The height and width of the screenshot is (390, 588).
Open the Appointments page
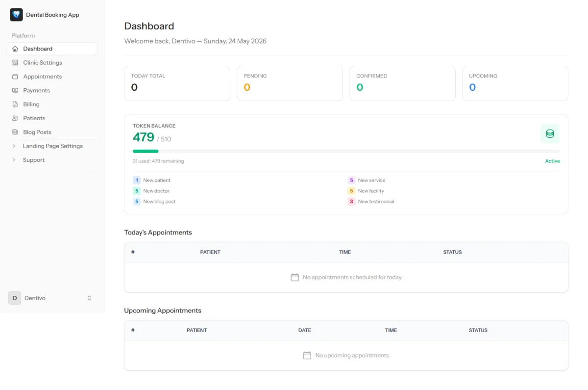click(x=52, y=77)
